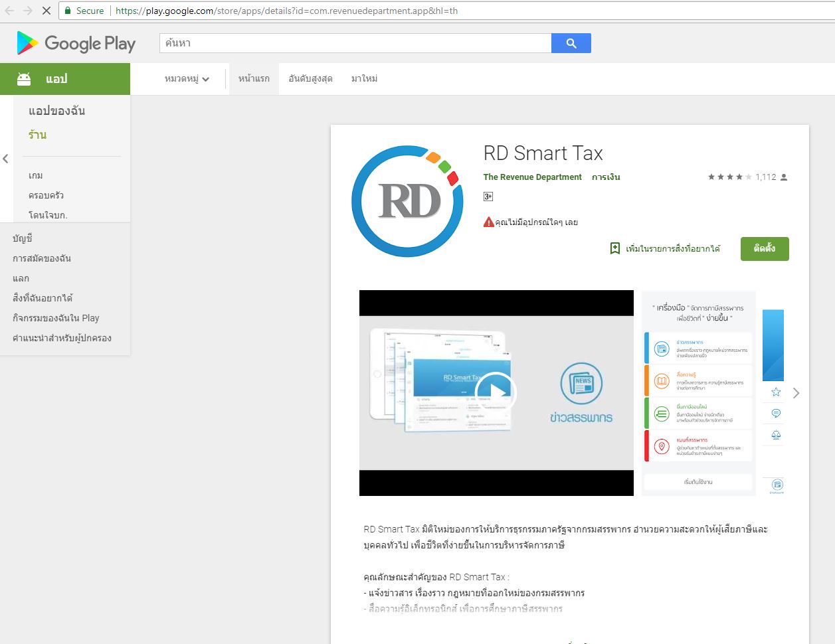Screen dimensions: 835x644
Task: Open the เกม category
Action: [x=36, y=175]
